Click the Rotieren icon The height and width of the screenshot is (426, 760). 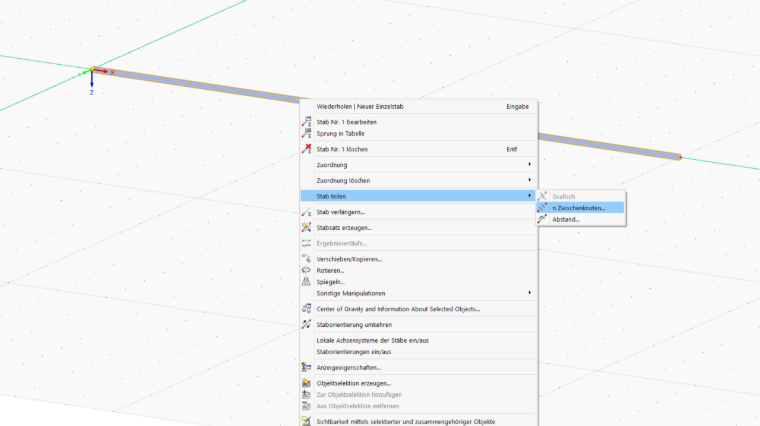(x=306, y=270)
